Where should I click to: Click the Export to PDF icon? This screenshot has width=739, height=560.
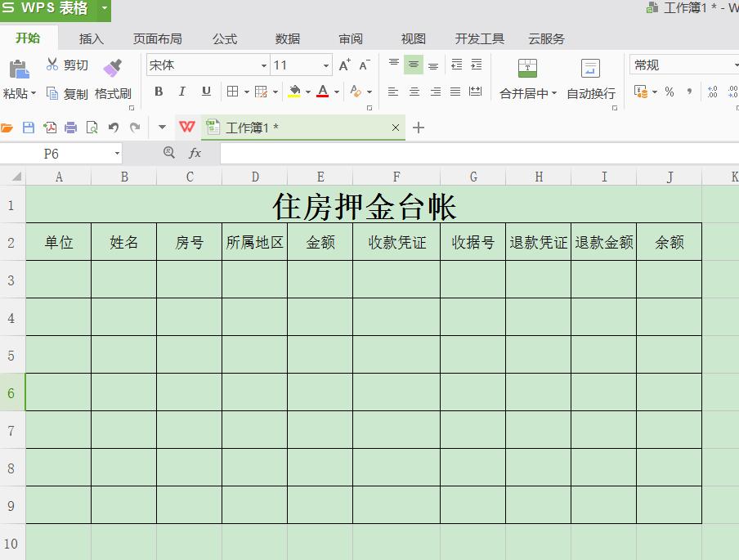[51, 128]
